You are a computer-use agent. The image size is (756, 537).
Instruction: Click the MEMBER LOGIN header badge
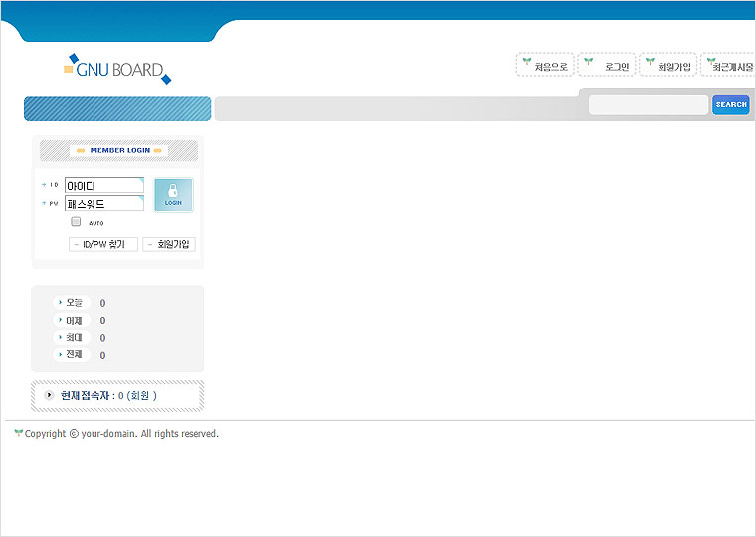point(119,150)
